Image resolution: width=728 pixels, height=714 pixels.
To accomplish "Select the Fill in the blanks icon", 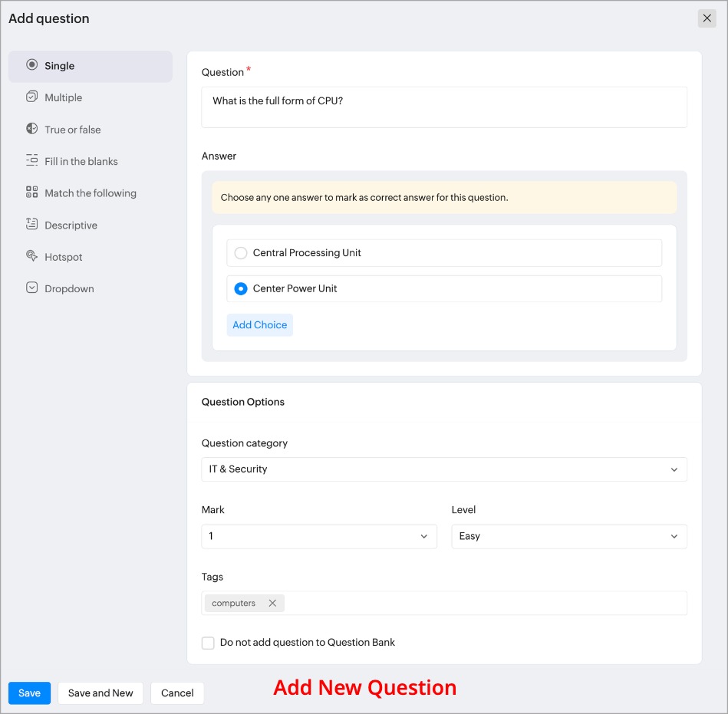I will tap(31, 161).
